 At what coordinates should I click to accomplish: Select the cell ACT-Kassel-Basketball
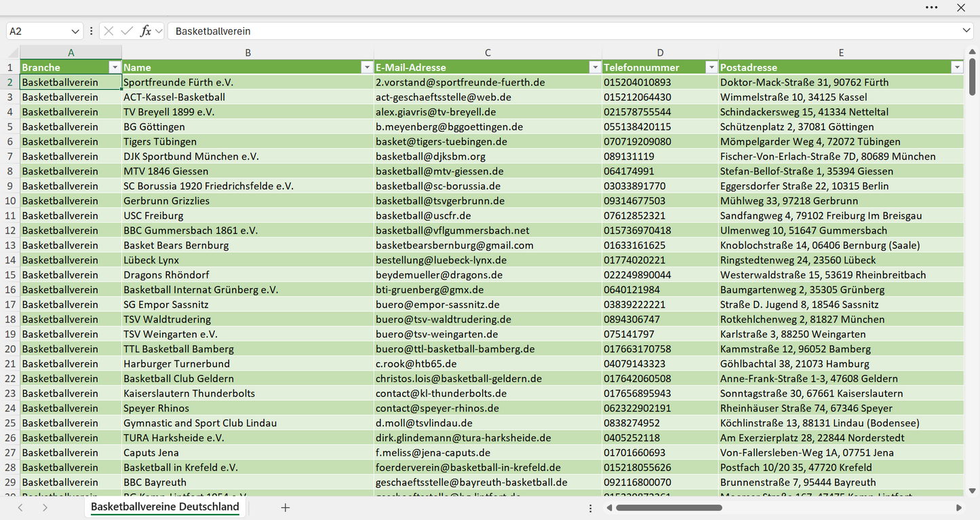pyautogui.click(x=248, y=97)
